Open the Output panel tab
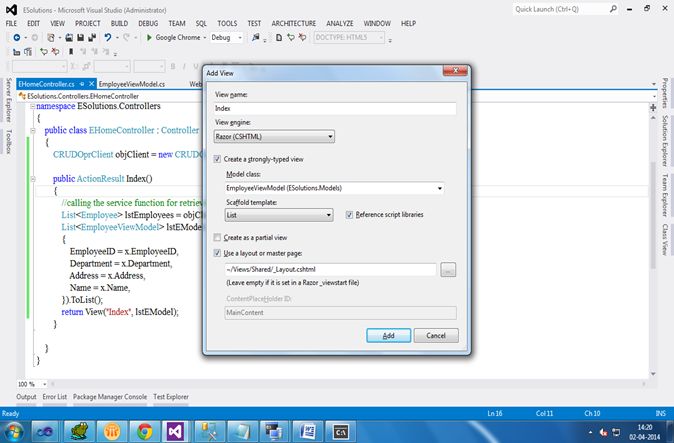The height and width of the screenshot is (443, 674). click(26, 397)
